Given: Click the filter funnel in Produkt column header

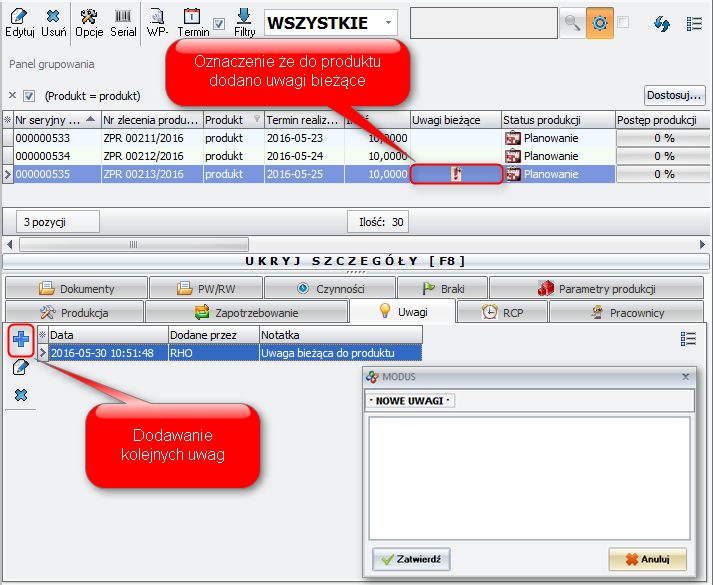Looking at the screenshot, I should pyautogui.click(x=257, y=119).
